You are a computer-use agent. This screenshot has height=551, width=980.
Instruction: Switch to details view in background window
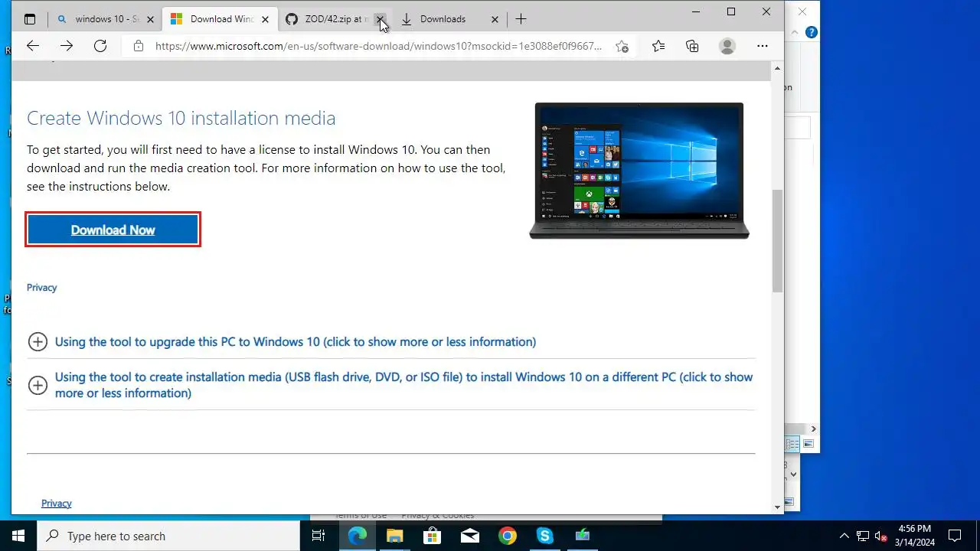coord(793,444)
